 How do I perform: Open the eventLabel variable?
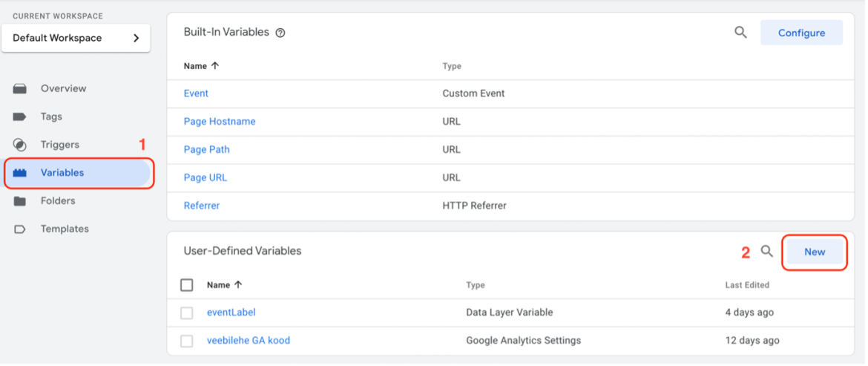tap(231, 313)
